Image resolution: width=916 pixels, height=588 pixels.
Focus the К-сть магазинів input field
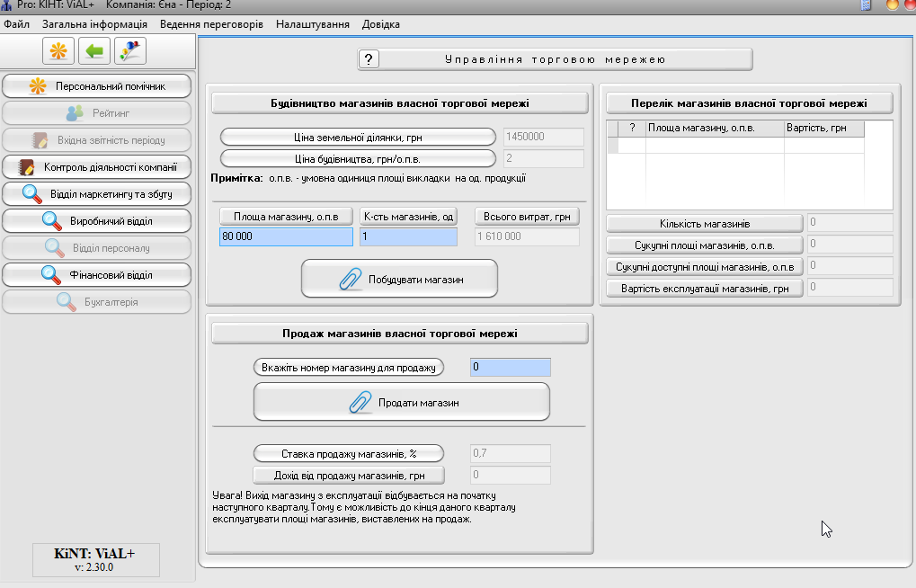(x=408, y=236)
